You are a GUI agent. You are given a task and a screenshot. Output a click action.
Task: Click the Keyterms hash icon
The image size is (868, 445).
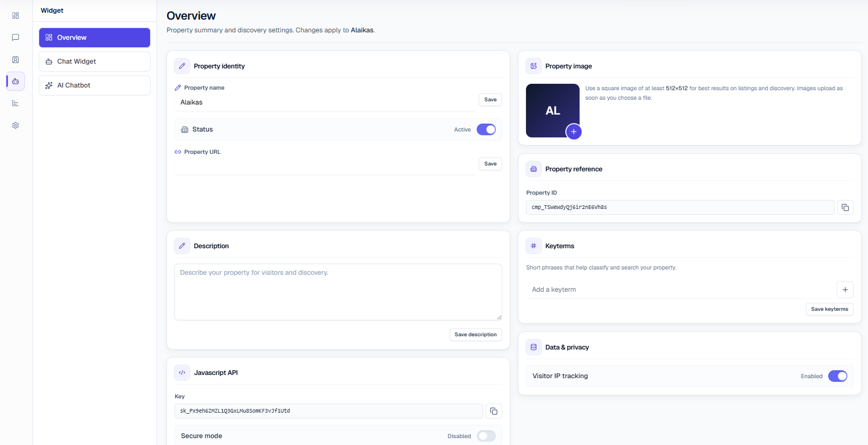(x=533, y=246)
